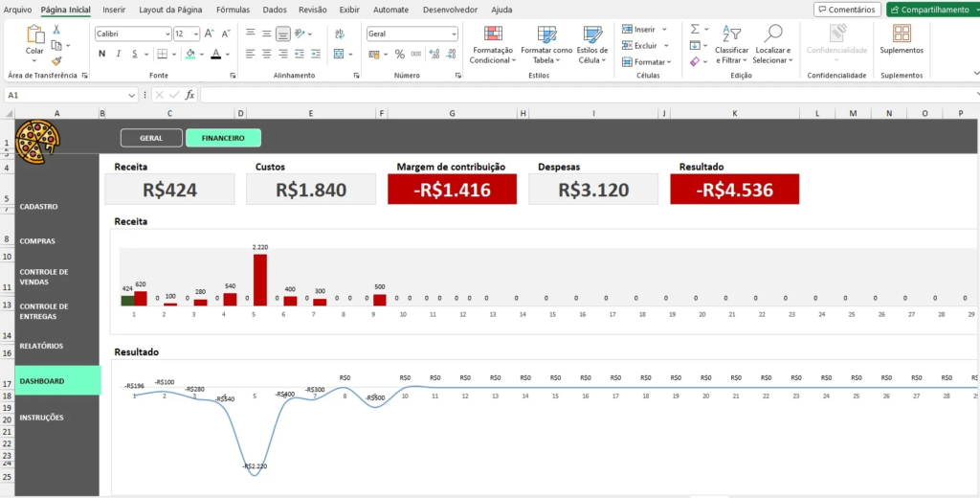980x498 pixels.
Task: Click the Name Box showing A1
Action: pos(67,95)
